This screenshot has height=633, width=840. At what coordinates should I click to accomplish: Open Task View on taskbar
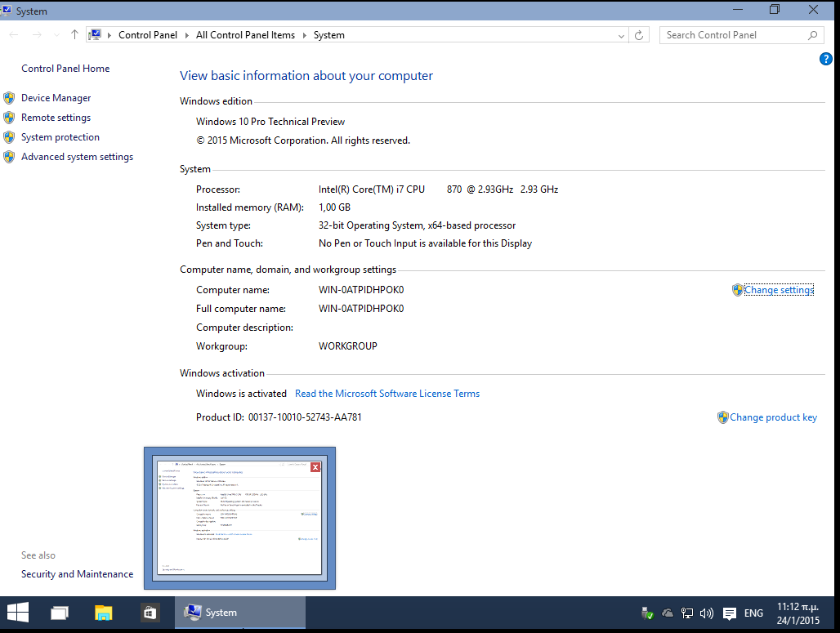tap(60, 613)
